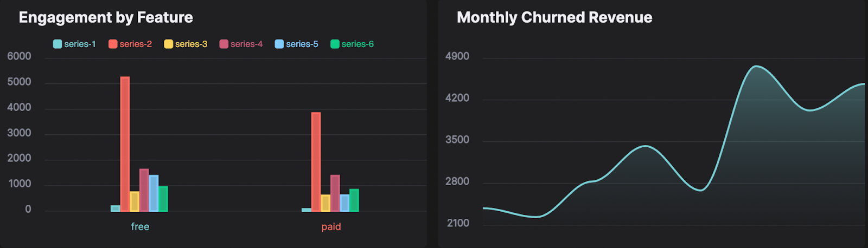Screen dimensions: 868x248
Task: Toggle the series-6 legend entry
Action: 352,44
